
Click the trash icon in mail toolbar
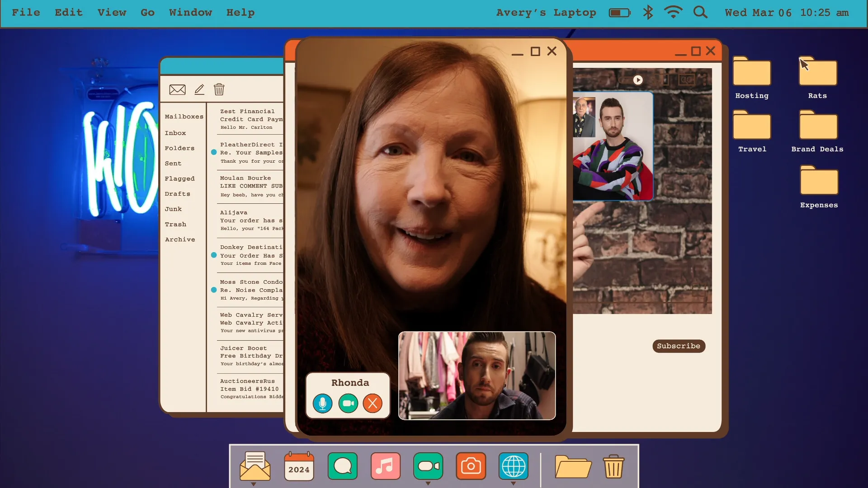coord(219,89)
